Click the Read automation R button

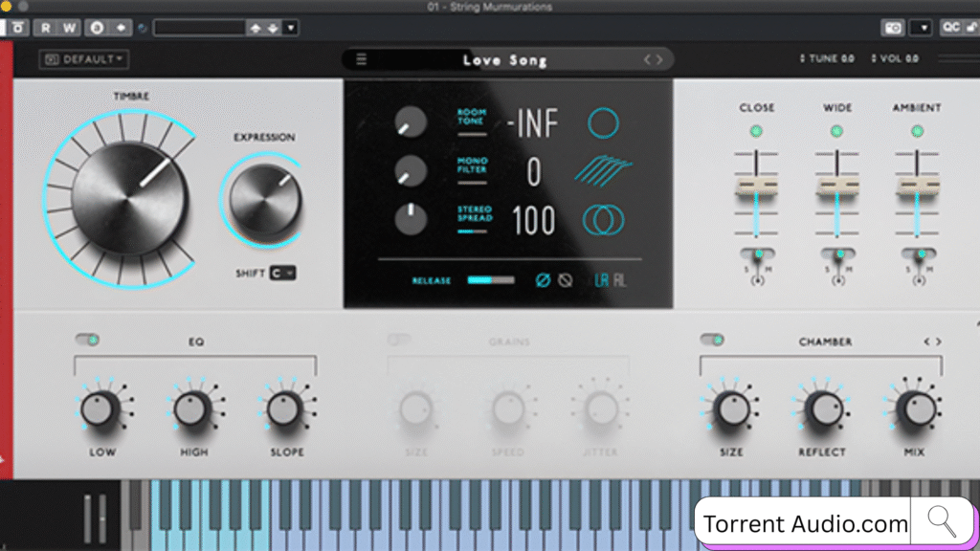pos(45,28)
